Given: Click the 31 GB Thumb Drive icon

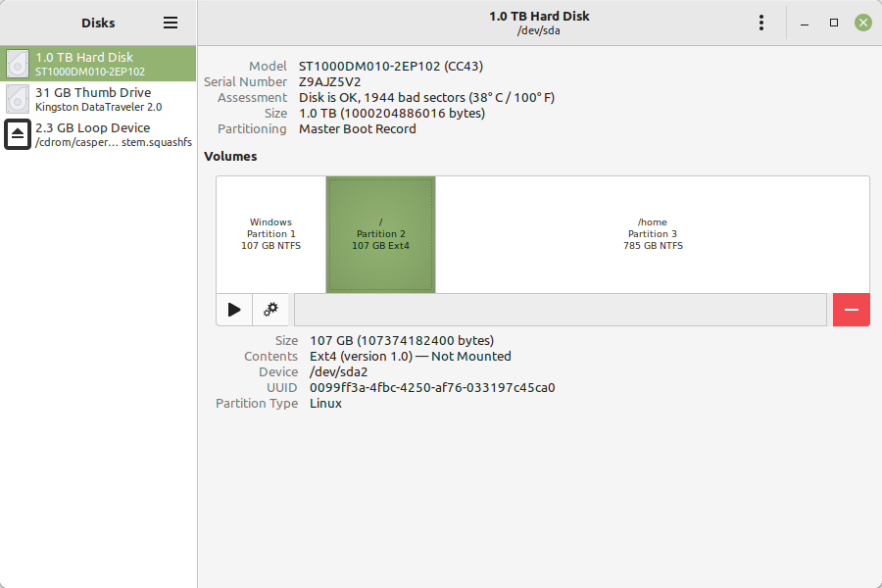Looking at the screenshot, I should pyautogui.click(x=18, y=99).
